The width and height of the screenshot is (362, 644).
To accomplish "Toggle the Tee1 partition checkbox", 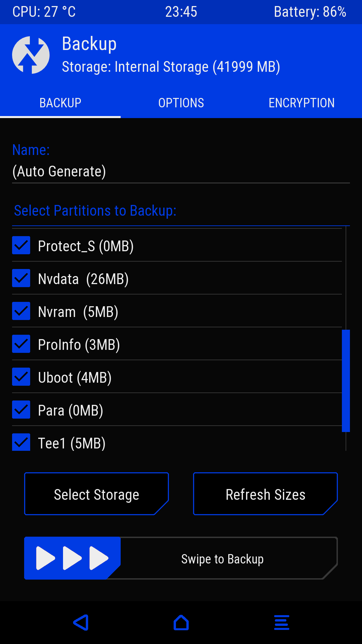I will click(x=21, y=442).
